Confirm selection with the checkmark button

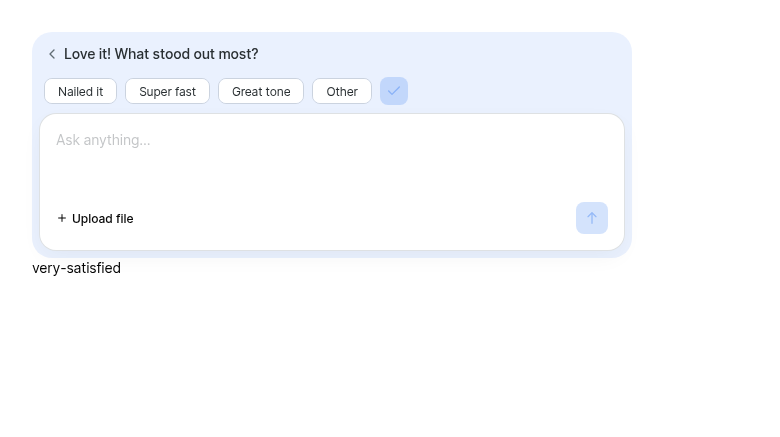394,91
